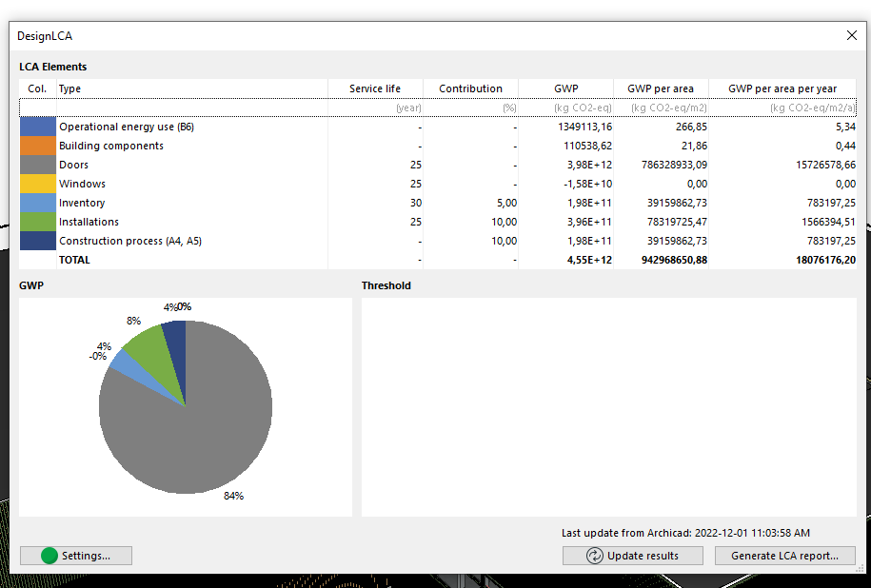Select the Windows row label
871x588 pixels.
pos(82,184)
